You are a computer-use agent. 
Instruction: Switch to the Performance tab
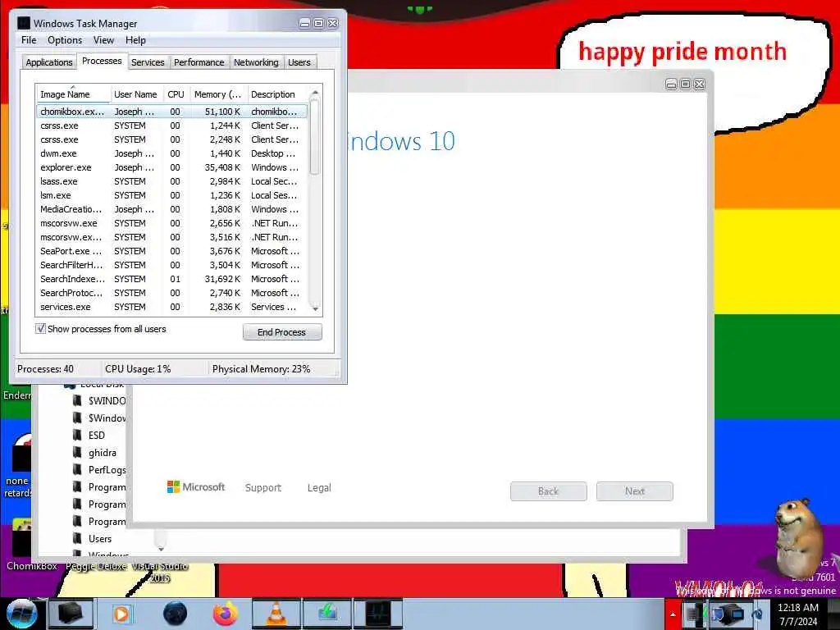click(x=199, y=62)
